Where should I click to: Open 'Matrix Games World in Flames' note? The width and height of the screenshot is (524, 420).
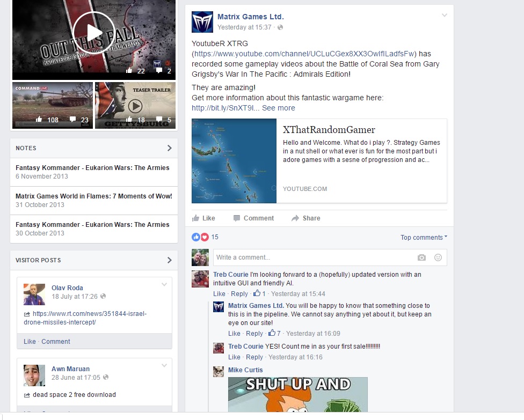pyautogui.click(x=94, y=196)
